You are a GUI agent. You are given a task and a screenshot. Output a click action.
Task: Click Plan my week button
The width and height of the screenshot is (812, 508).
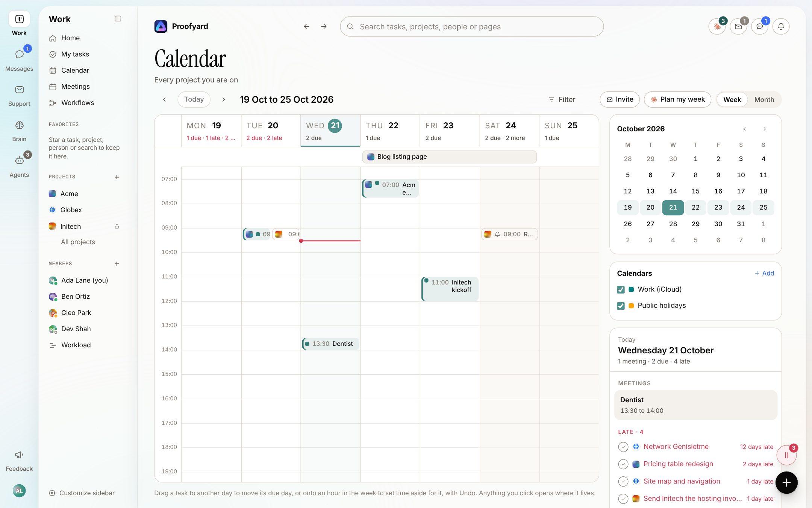click(x=677, y=99)
